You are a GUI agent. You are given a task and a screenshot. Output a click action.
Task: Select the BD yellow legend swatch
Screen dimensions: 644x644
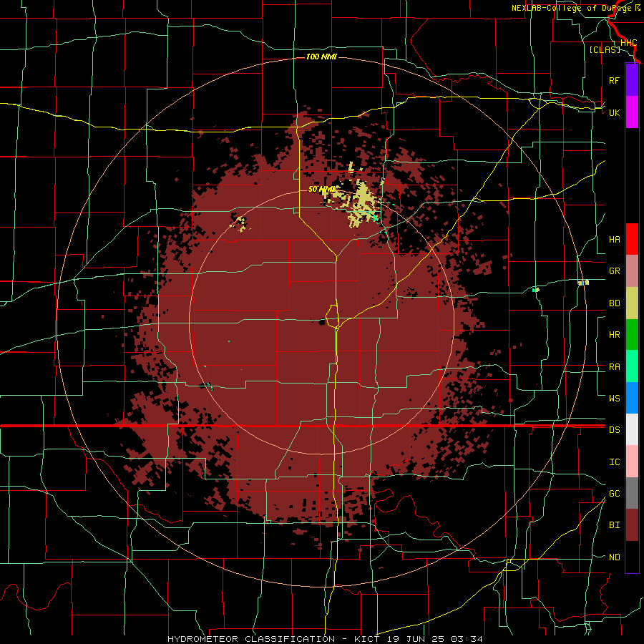(x=632, y=303)
